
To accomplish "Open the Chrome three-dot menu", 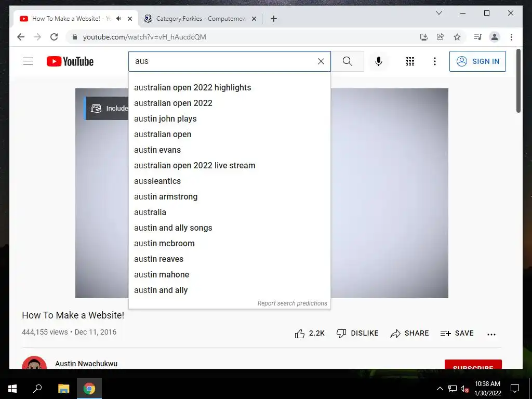I will click(x=511, y=37).
